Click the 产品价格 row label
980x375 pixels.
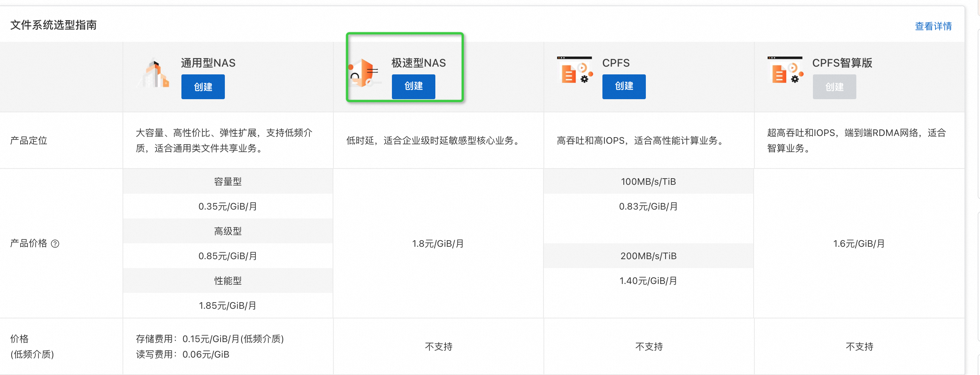coord(29,243)
